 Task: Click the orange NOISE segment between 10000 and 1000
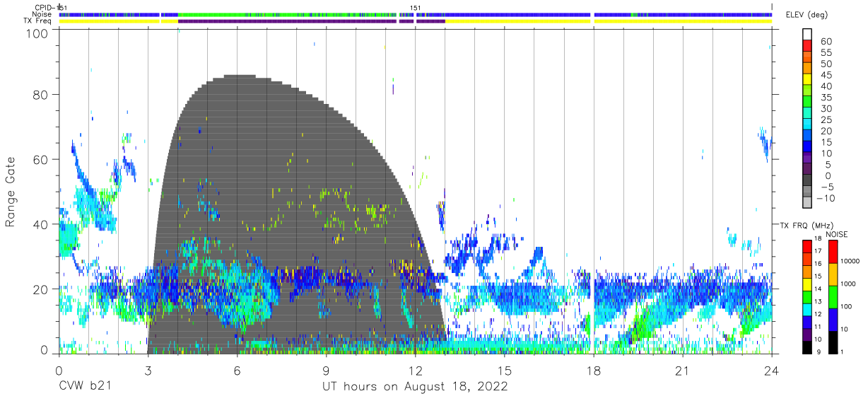coord(832,274)
